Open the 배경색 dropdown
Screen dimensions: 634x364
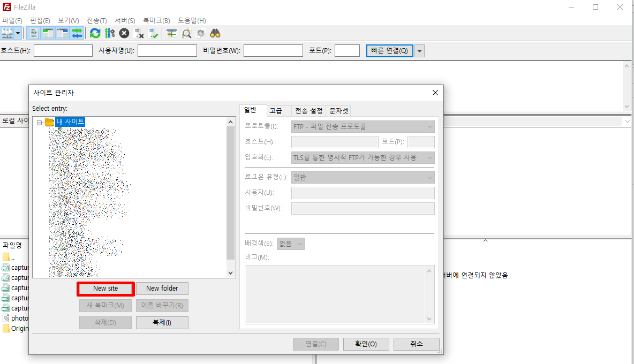[x=290, y=244]
